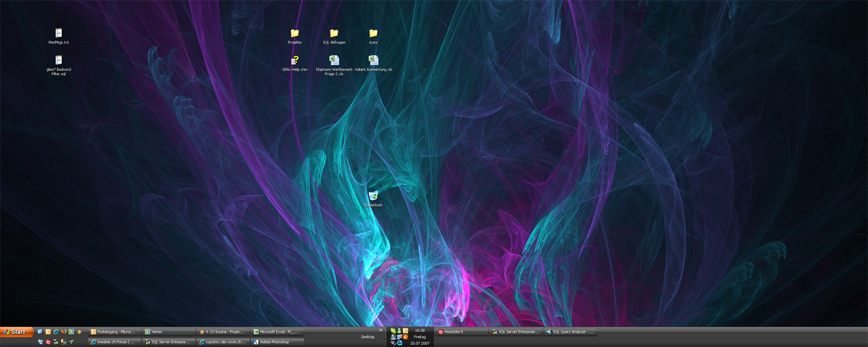The width and height of the screenshot is (868, 347).
Task: Click the Winamp lightning icon in Quick Launch
Action: tap(79, 331)
